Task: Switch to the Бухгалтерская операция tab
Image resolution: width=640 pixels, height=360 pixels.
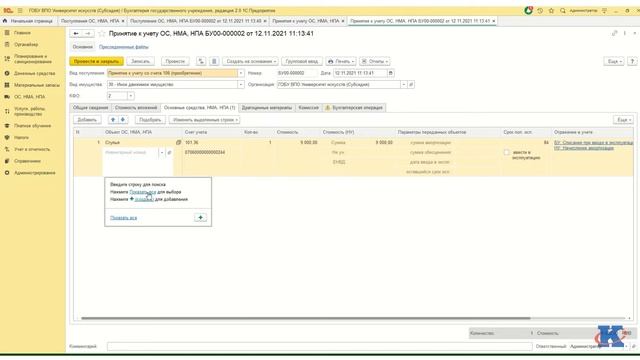Action: (354, 108)
